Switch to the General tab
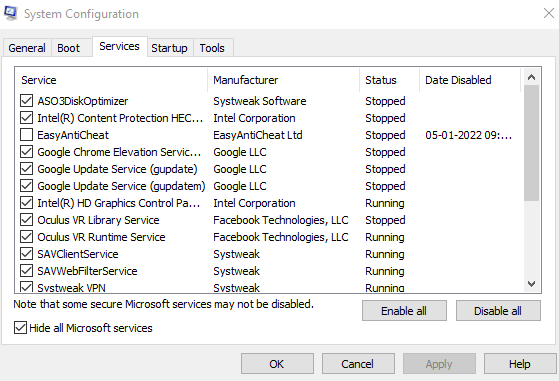The image size is (559, 381). click(27, 48)
